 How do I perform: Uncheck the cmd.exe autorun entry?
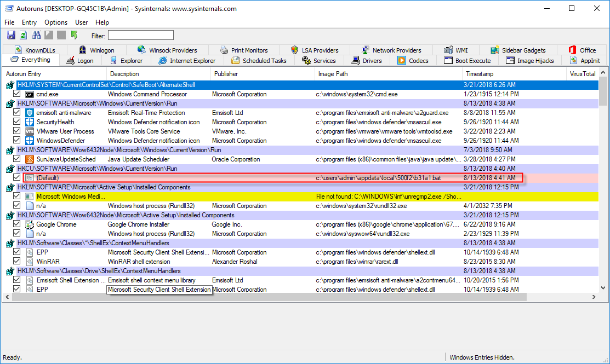click(x=17, y=94)
